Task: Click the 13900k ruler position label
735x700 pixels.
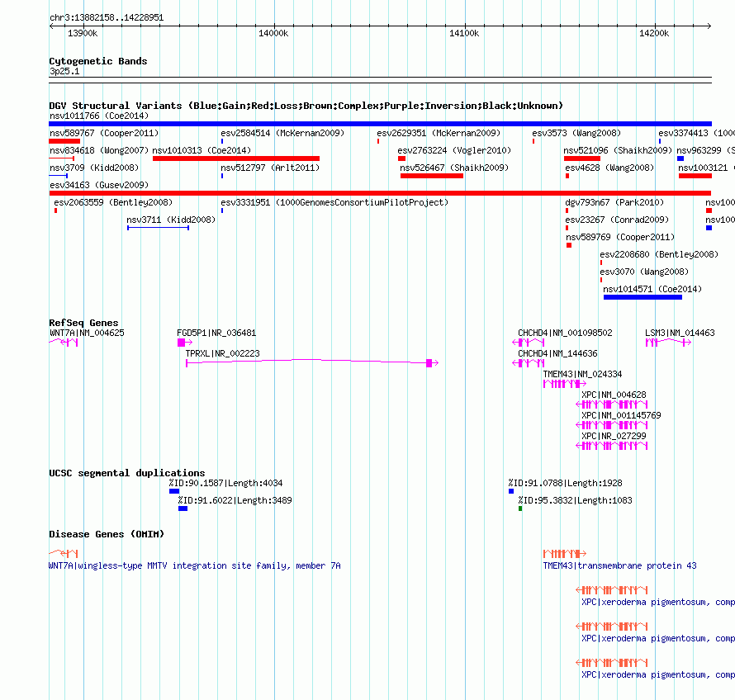Action: coord(83,33)
